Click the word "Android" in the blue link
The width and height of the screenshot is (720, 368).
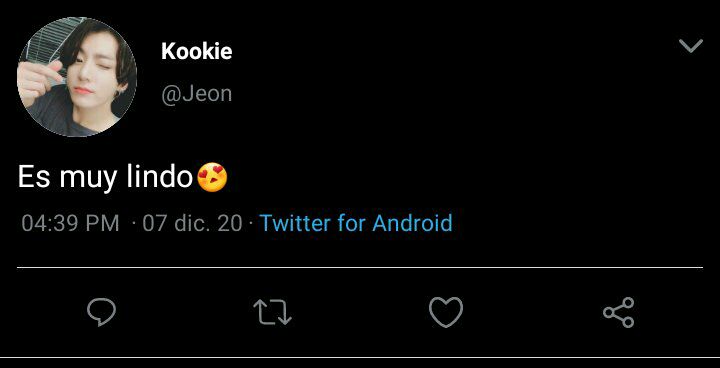(x=412, y=223)
